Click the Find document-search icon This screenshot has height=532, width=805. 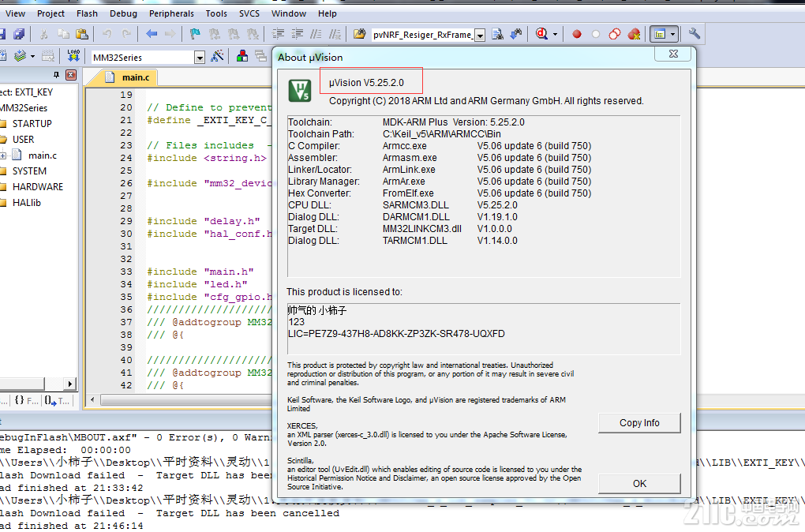pyautogui.click(x=497, y=35)
